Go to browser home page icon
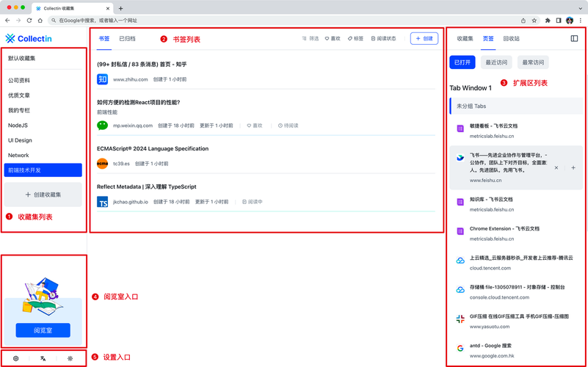The image size is (588, 367). click(x=40, y=21)
